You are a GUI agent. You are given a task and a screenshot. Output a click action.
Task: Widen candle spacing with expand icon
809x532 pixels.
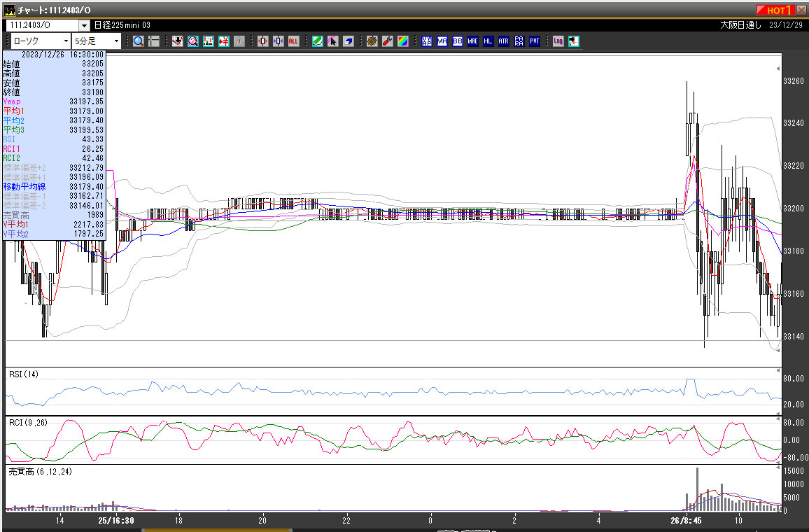pos(263,41)
